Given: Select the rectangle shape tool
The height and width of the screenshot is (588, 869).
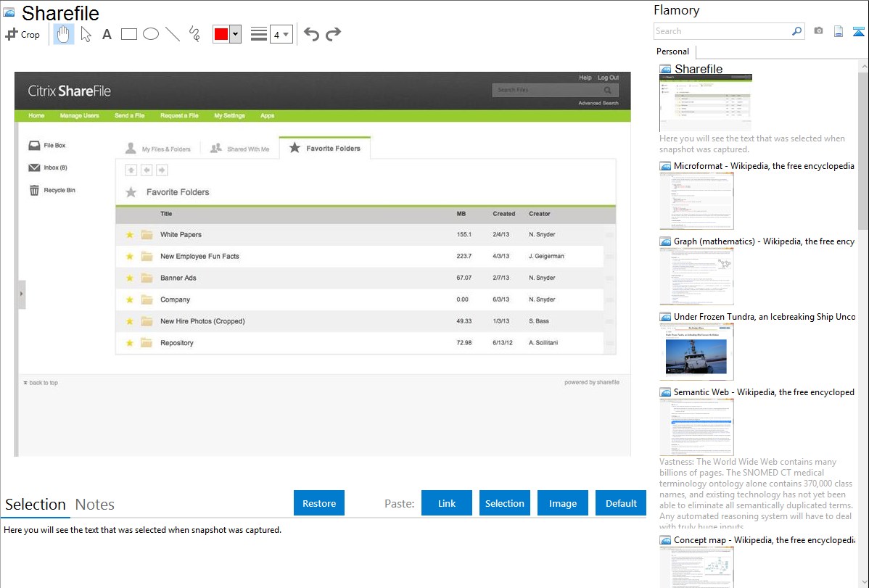Looking at the screenshot, I should click(129, 34).
